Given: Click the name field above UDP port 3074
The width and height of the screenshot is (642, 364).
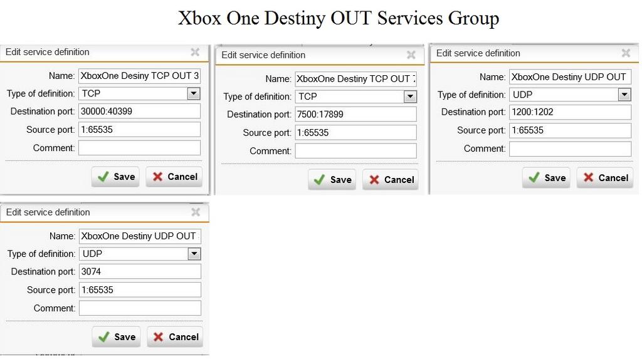Looking at the screenshot, I should pyautogui.click(x=140, y=236).
